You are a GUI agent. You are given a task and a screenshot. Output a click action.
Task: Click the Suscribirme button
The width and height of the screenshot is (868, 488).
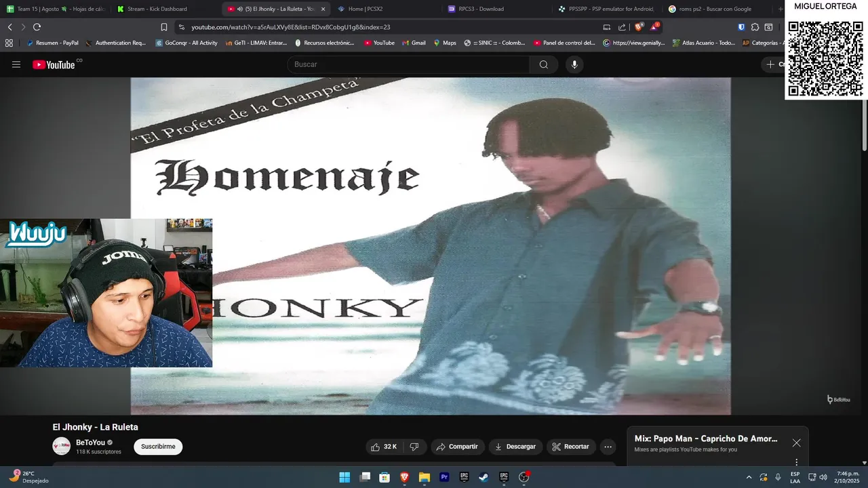158,447
